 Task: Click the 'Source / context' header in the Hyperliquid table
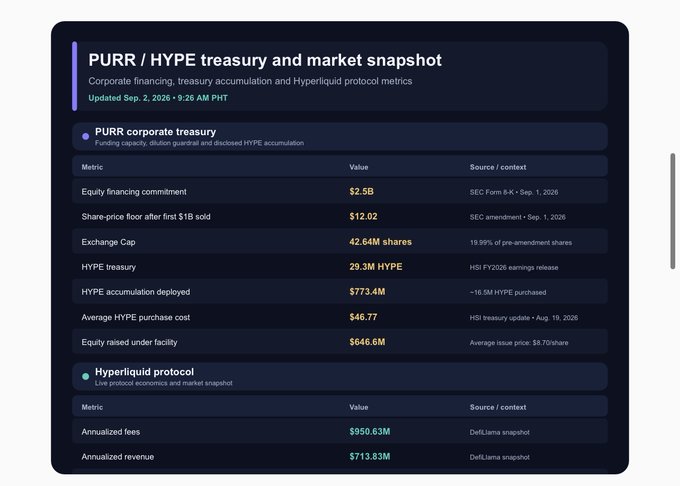[498, 407]
